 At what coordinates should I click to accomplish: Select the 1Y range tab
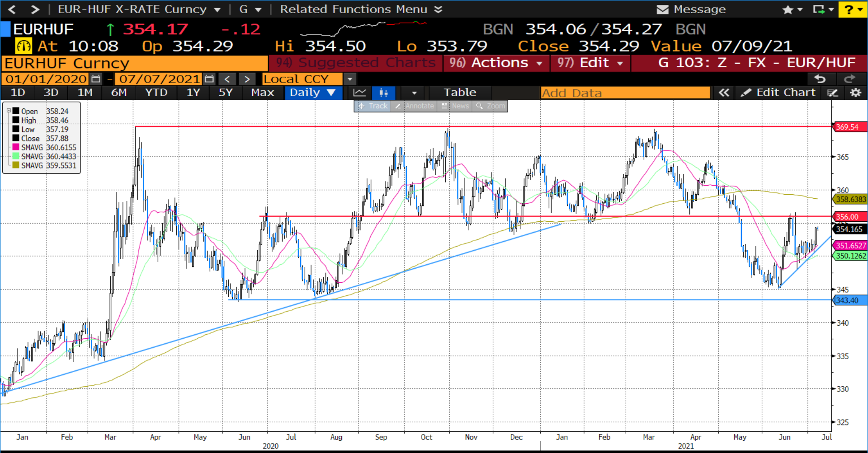coord(193,93)
